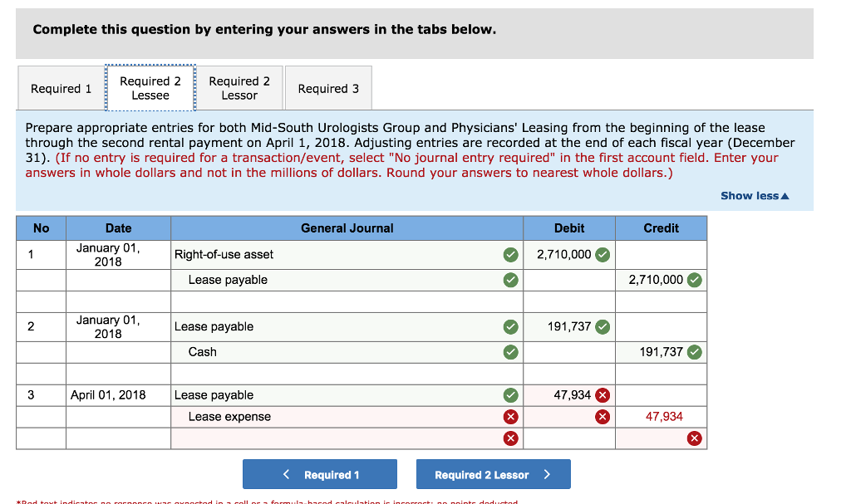The image size is (851, 504).
Task: Open the account dropdown showing Lease expense
Action: coord(332,416)
